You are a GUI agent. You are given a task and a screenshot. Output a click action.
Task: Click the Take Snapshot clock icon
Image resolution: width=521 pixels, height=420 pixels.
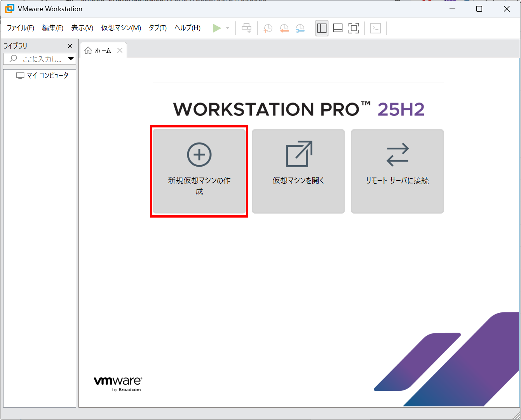tap(268, 28)
